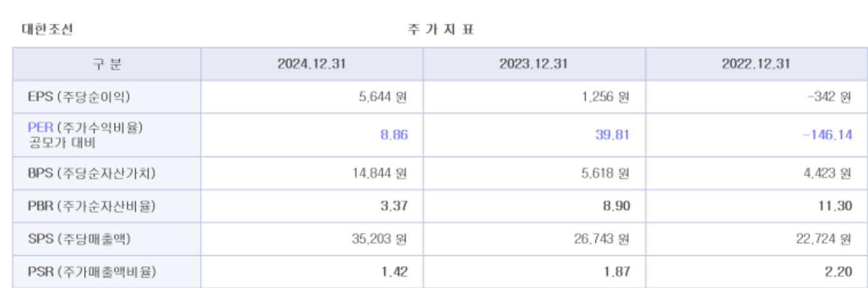
Task: Click the 2022.12.31 column header
Action: (x=756, y=64)
